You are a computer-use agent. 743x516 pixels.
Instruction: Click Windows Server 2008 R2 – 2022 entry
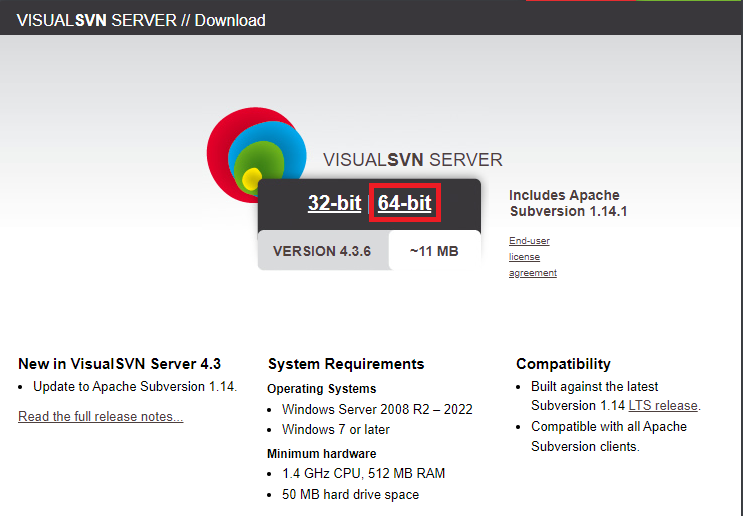[x=377, y=409]
